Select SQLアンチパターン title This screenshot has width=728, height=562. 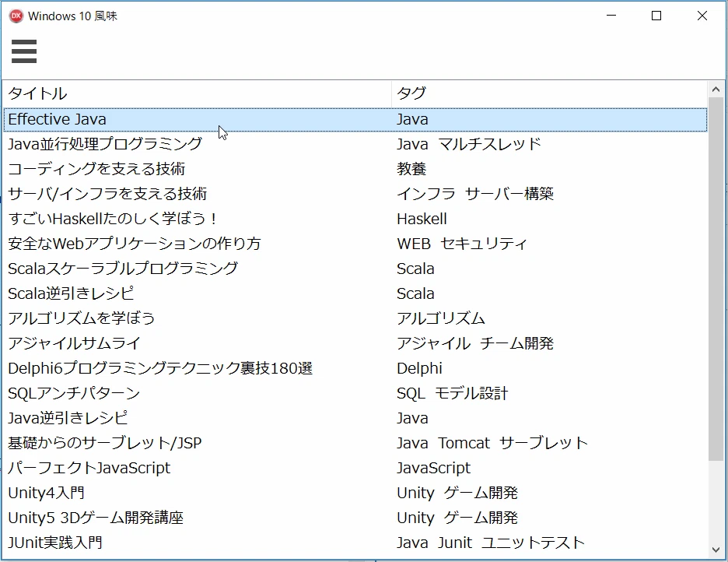pos(74,393)
